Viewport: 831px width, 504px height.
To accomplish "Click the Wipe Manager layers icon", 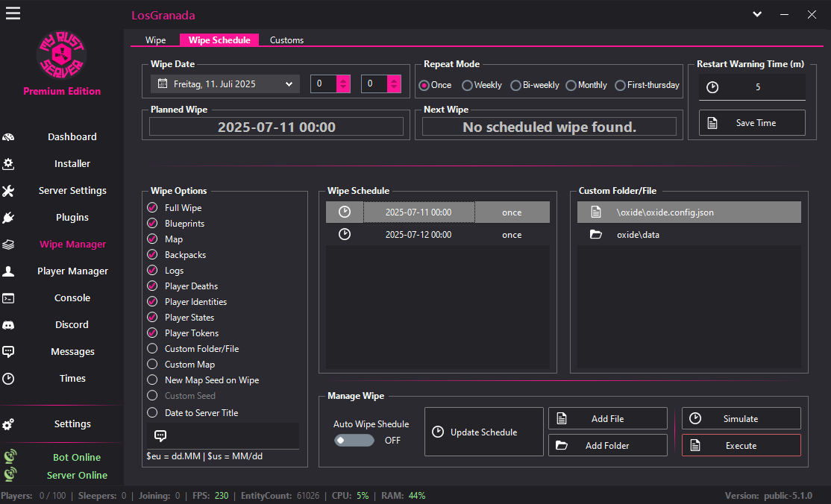I will click(x=8, y=245).
